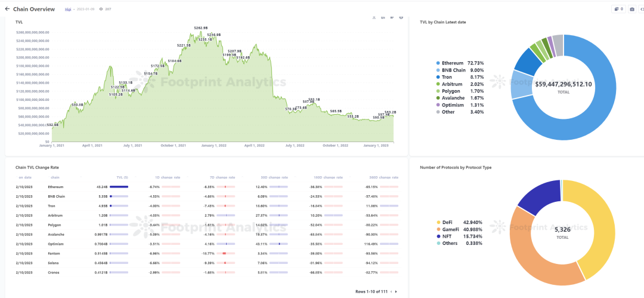This screenshot has height=298, width=644.
Task: Click the 5,326 total protocols value
Action: click(562, 230)
